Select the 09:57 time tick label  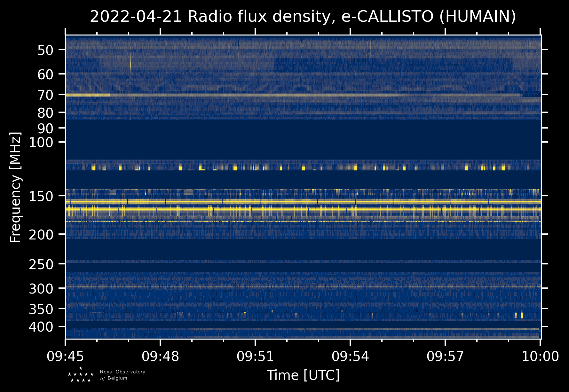point(445,357)
